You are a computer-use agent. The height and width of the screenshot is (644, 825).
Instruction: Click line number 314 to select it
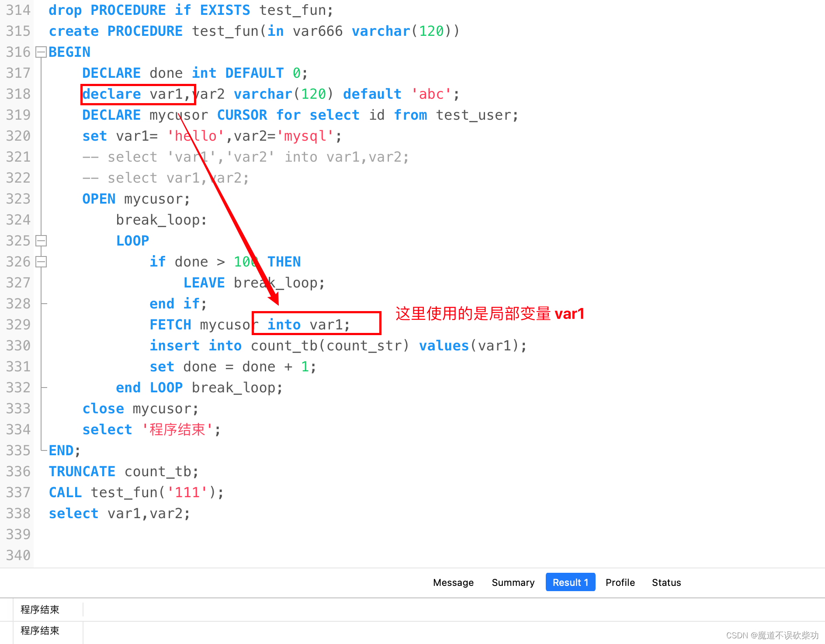[18, 10]
